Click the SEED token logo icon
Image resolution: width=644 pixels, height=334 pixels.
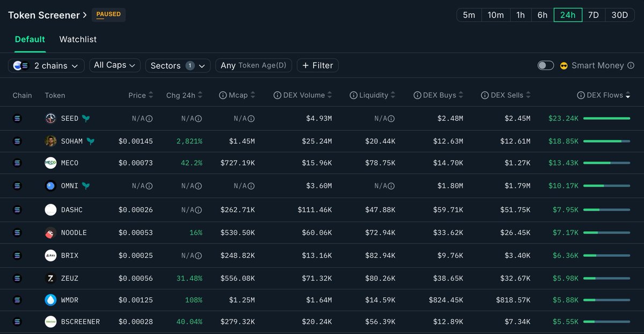50,119
